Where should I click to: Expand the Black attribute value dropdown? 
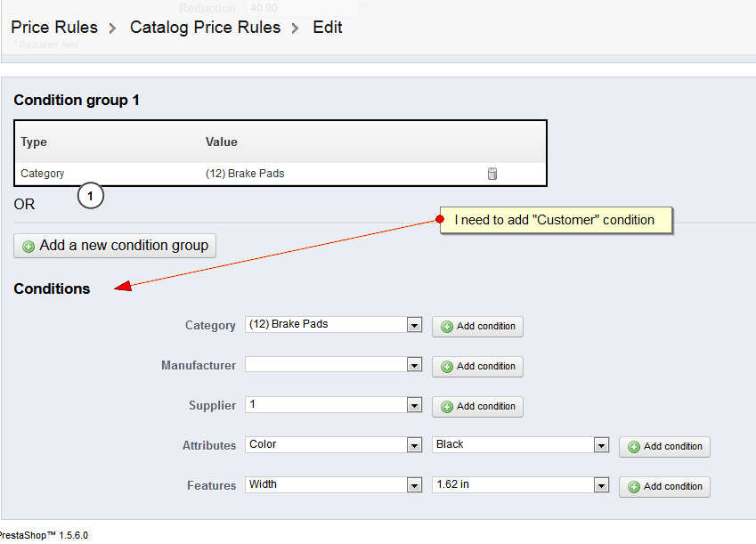pos(601,445)
